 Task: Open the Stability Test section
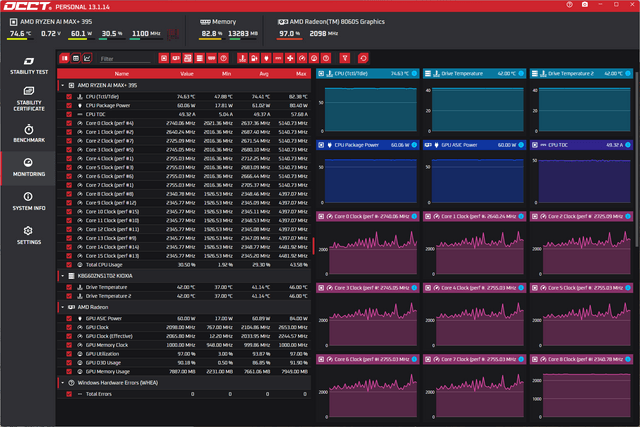29,65
